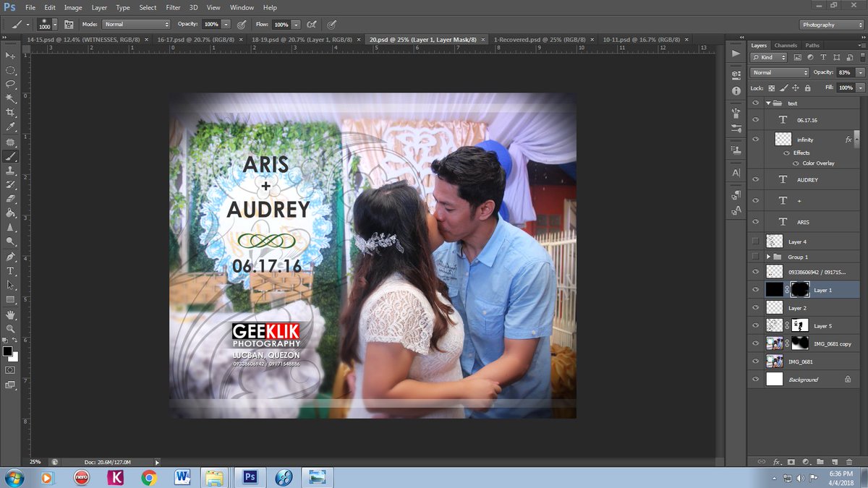Open the Kind filter dropdown
Viewport: 868px width, 488px height.
click(x=770, y=56)
